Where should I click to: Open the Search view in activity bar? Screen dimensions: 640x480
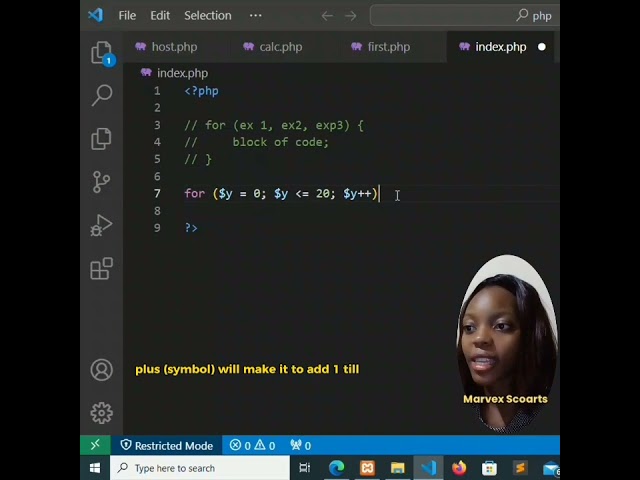click(102, 95)
